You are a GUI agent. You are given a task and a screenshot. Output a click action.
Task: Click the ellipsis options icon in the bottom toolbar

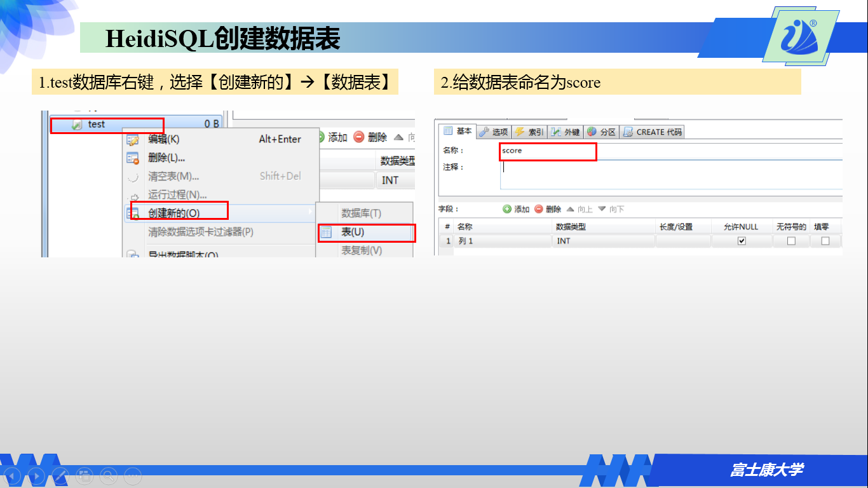(133, 475)
